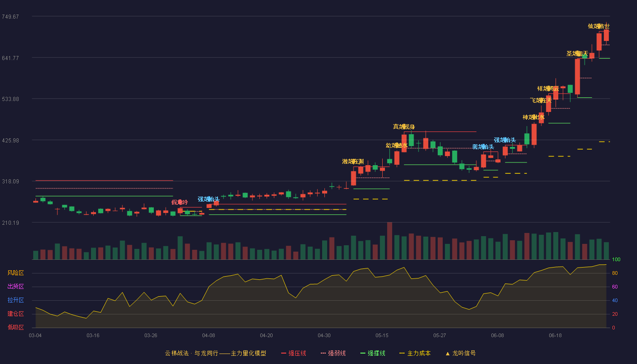Click the green line icon beside 强撑线
Viewport: 637px width, 364px height.
click(363, 353)
